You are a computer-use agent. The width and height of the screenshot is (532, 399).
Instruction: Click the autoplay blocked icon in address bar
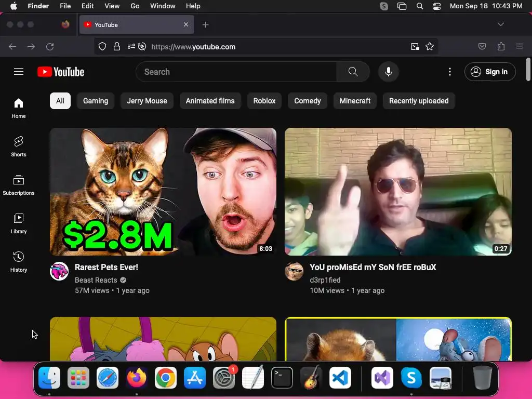142,46
